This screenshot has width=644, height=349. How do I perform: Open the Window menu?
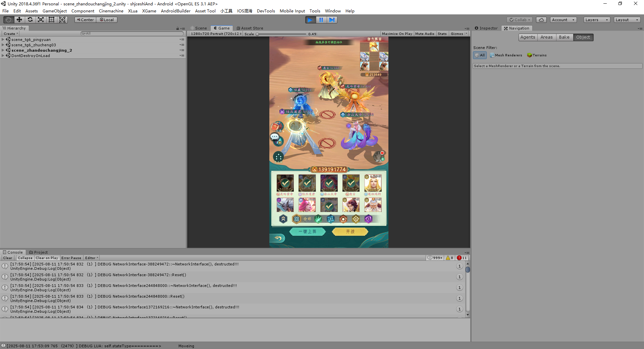[x=333, y=11]
